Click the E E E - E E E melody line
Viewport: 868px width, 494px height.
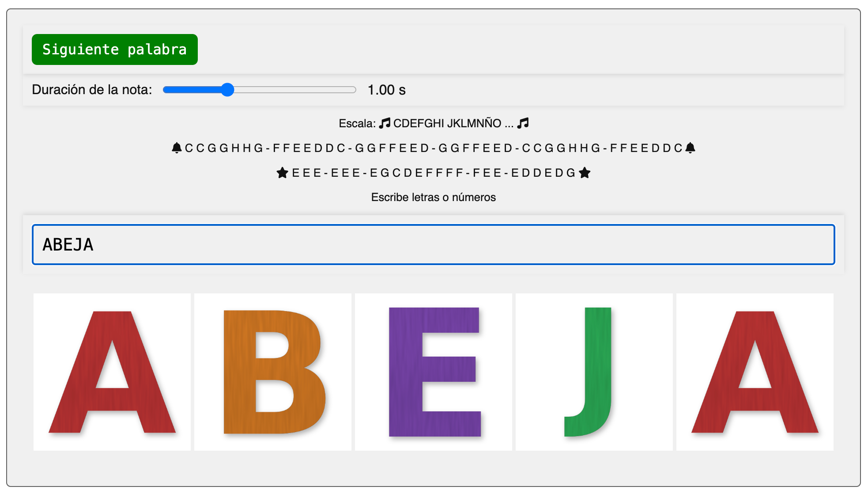point(434,173)
